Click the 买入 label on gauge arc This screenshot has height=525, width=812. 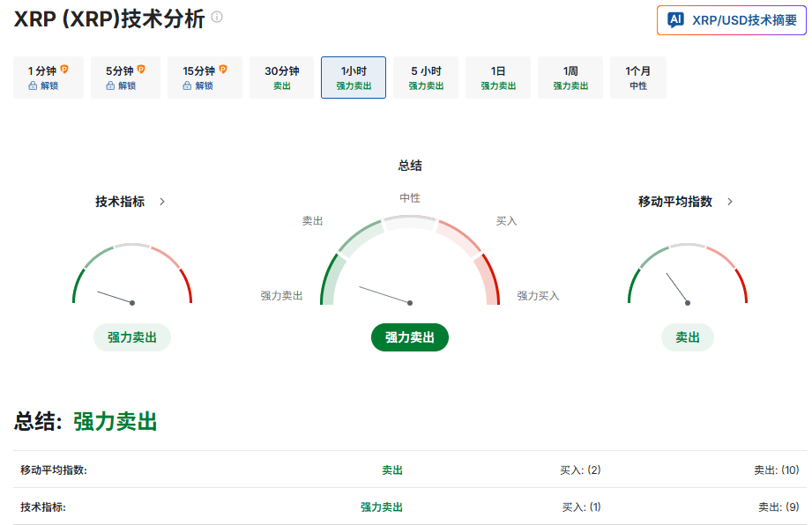pyautogui.click(x=506, y=221)
